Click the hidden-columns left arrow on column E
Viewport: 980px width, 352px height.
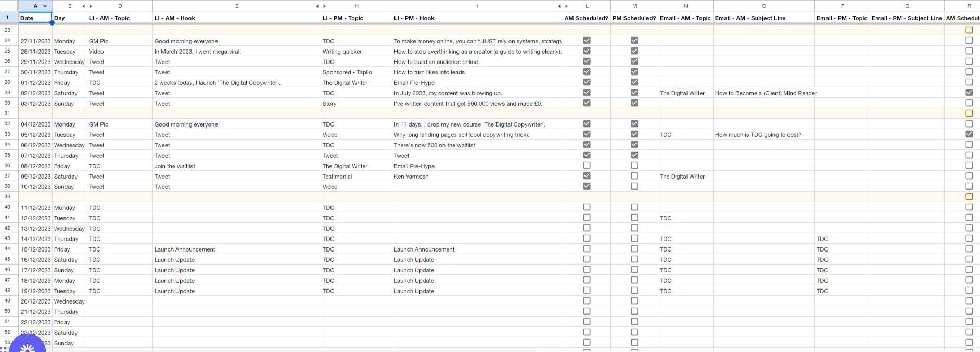pos(317,6)
